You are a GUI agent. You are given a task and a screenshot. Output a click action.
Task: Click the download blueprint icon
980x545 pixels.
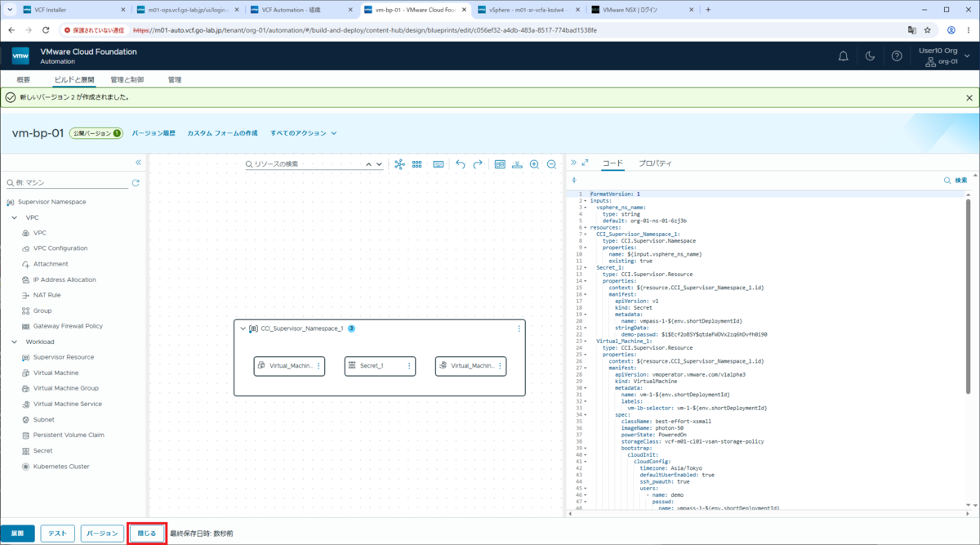click(517, 164)
